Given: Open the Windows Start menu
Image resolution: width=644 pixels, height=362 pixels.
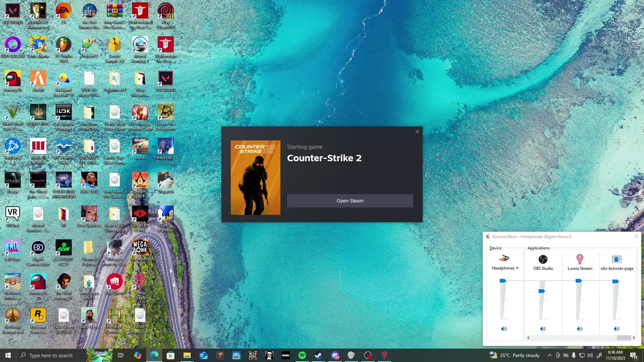Looking at the screenshot, I should click(8, 355).
